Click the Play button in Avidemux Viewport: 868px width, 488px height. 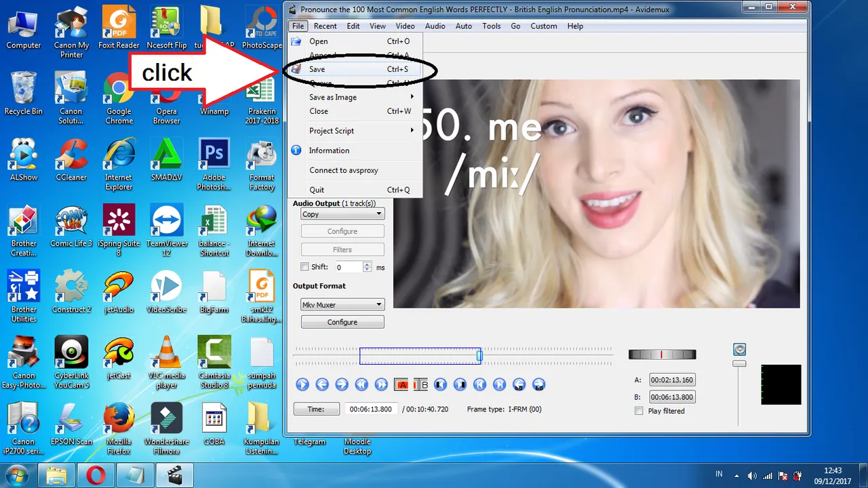pyautogui.click(x=302, y=385)
